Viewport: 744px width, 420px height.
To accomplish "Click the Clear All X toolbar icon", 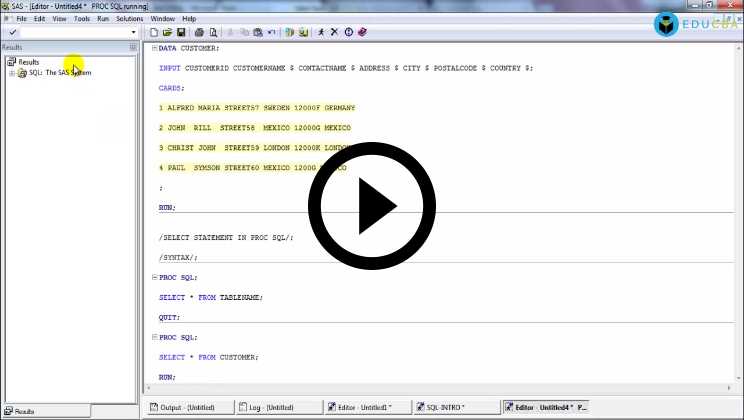I will coord(334,32).
